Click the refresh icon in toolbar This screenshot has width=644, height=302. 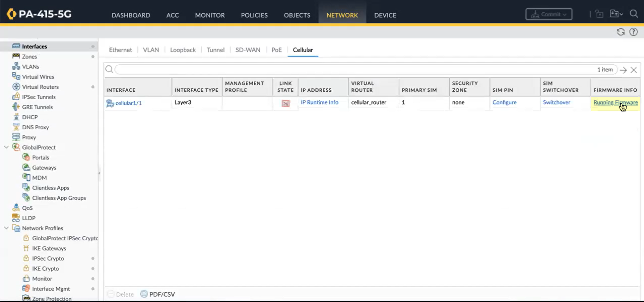pos(621,32)
